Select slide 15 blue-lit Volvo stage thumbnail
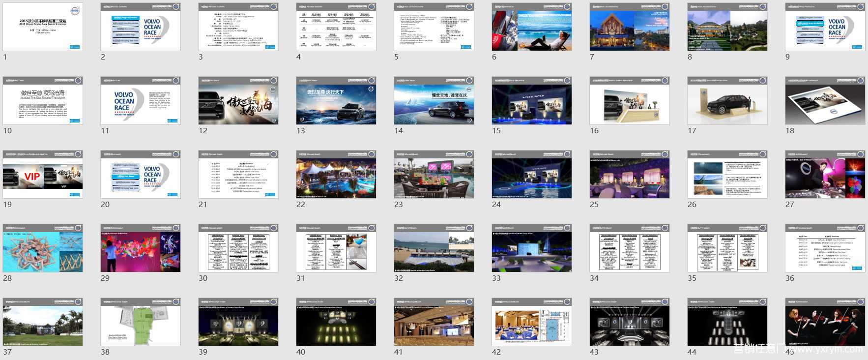The image size is (868, 360). click(x=532, y=100)
